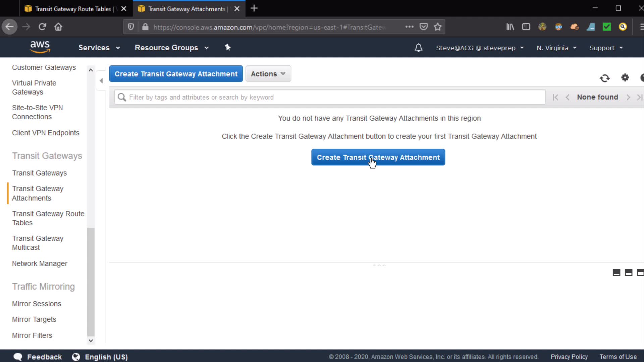Minimize the details panel layout icon

pyautogui.click(x=616, y=273)
